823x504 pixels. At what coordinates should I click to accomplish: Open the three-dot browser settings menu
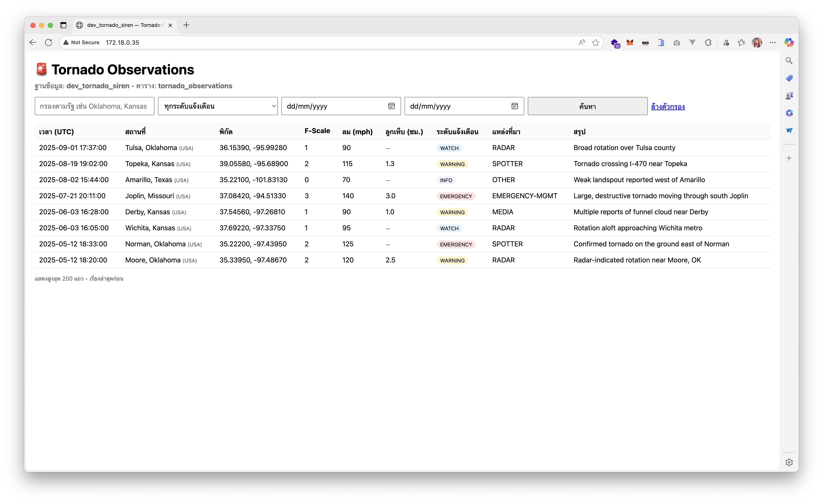pyautogui.click(x=772, y=43)
